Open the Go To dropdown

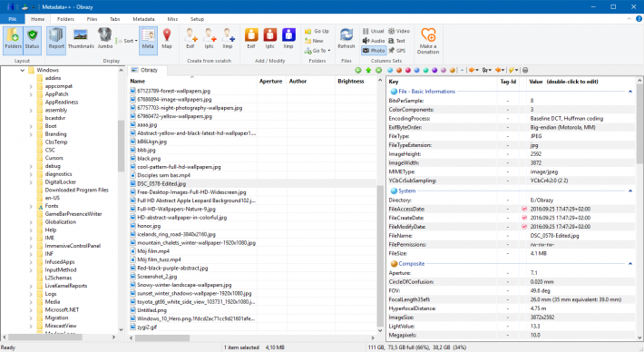coord(317,51)
